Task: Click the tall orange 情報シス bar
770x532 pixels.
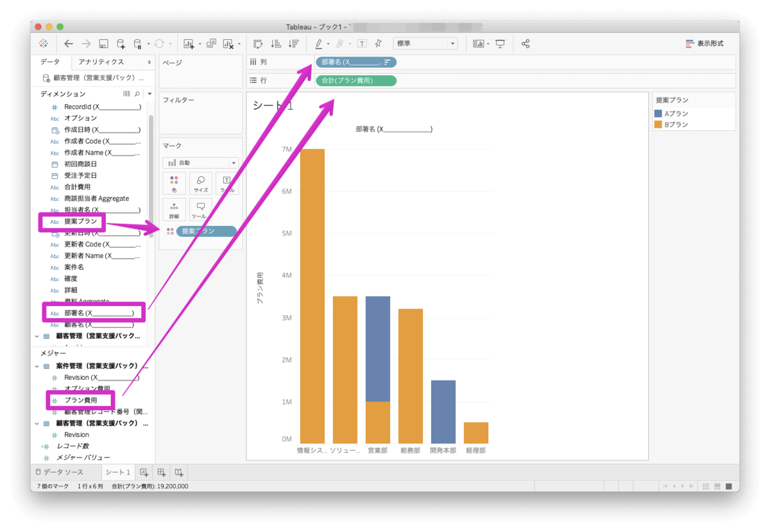Action: click(x=312, y=296)
